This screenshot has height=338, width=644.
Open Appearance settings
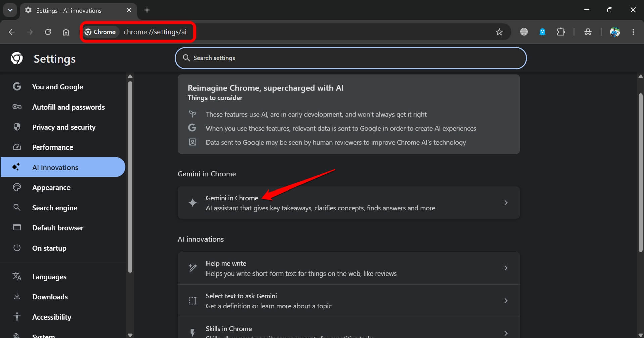pos(63,187)
